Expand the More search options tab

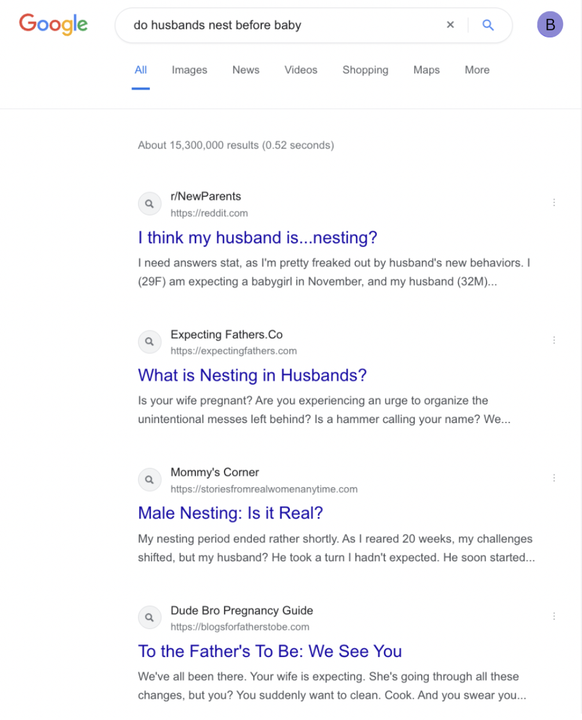point(477,70)
